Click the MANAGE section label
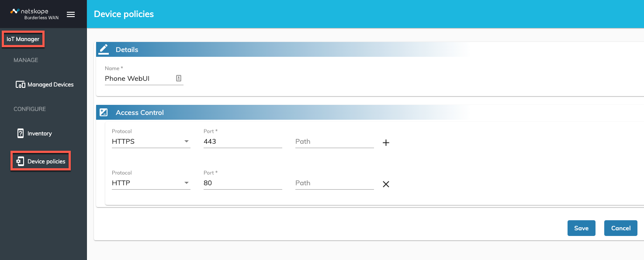This screenshot has width=644, height=260. [x=26, y=60]
